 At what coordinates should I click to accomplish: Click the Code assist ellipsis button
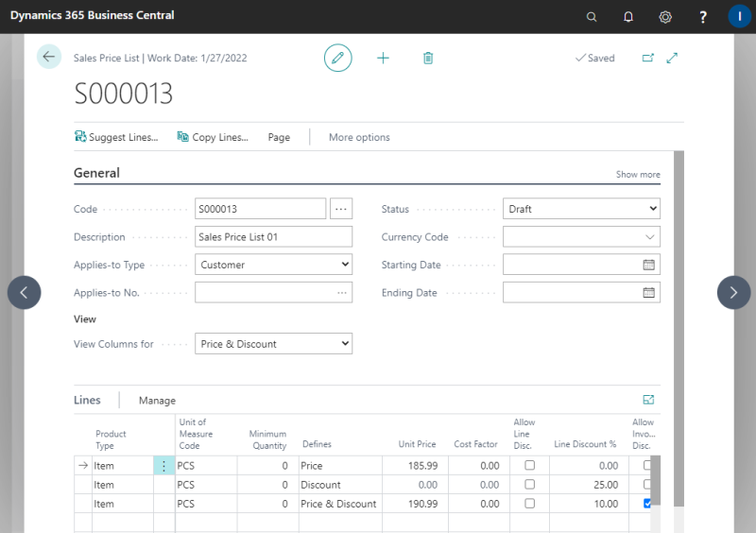(x=341, y=209)
